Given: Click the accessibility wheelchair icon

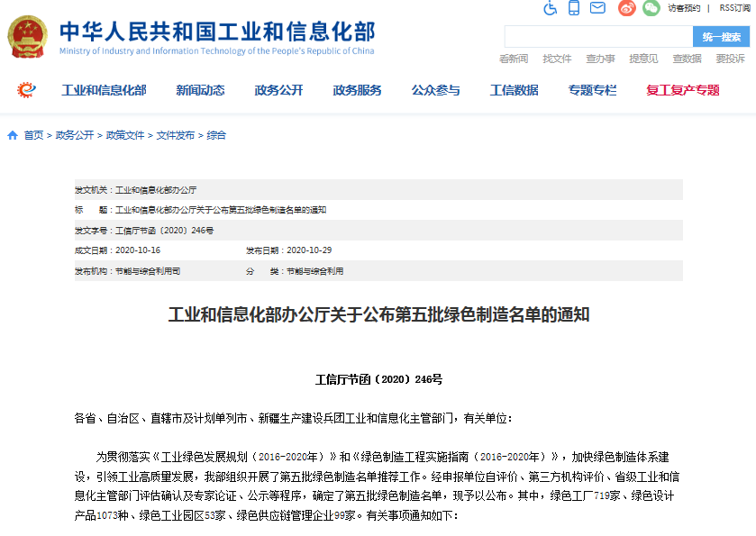Looking at the screenshot, I should 551,8.
